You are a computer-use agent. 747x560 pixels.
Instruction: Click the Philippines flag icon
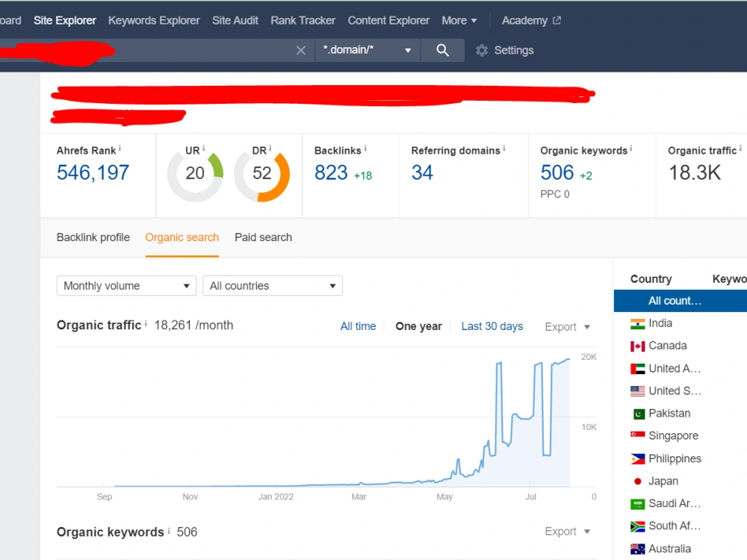(637, 458)
